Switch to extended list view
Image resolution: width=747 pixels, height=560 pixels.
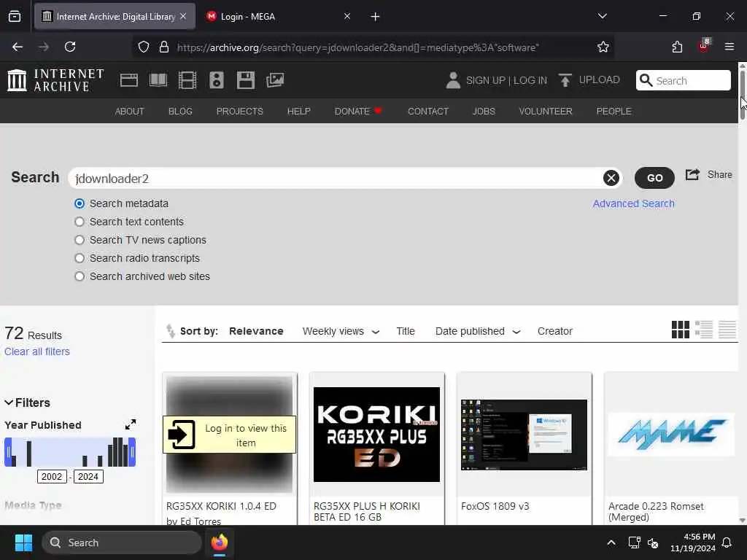704,330
